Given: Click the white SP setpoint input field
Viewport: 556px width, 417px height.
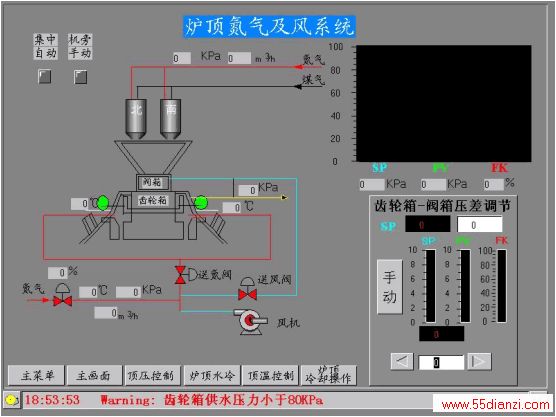Looking at the screenshot, I should 480,224.
